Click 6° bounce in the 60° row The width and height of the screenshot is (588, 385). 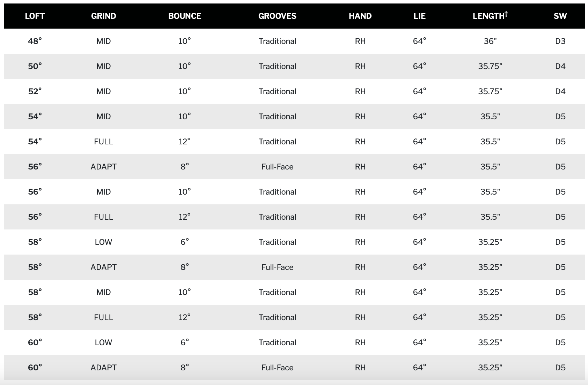(185, 342)
